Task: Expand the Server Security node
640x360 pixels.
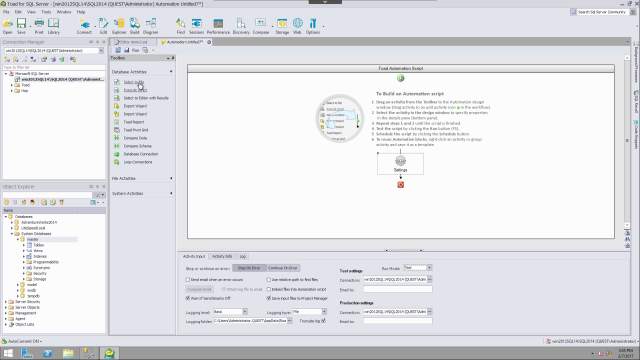Action: click(x=6, y=302)
